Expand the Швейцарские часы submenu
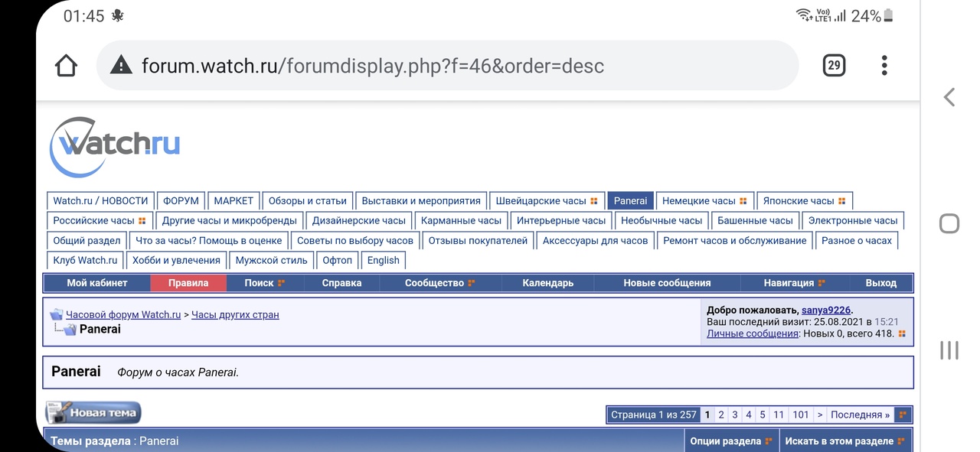This screenshot has width=980, height=452. pyautogui.click(x=594, y=201)
